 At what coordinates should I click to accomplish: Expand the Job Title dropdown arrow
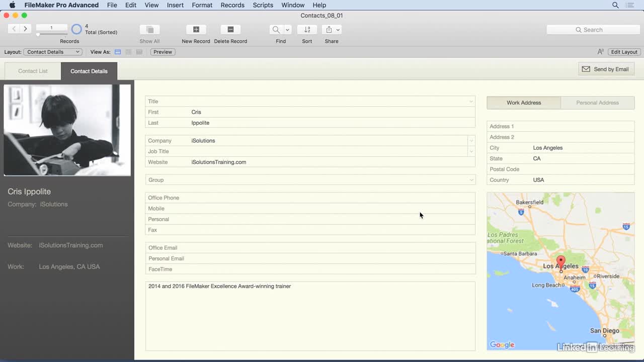(471, 151)
